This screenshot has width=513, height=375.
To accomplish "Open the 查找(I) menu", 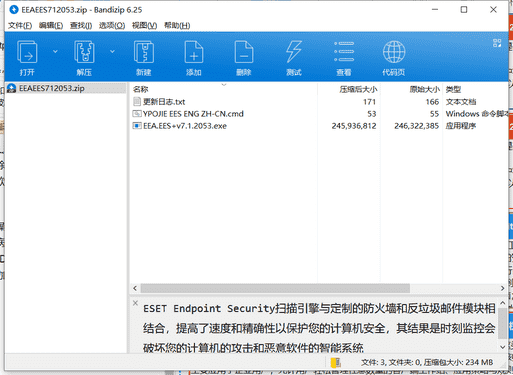I will coord(81,25).
